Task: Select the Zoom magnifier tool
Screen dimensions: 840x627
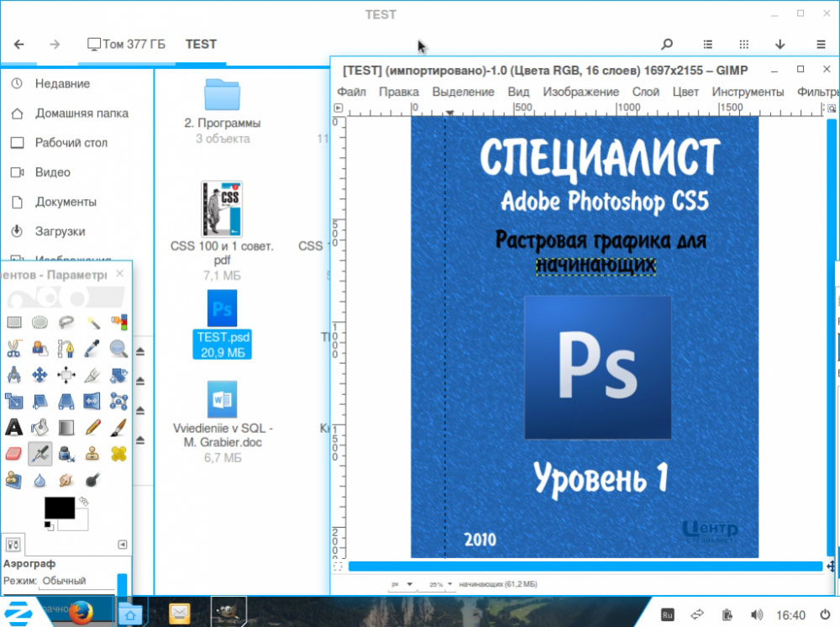Action: [x=119, y=348]
